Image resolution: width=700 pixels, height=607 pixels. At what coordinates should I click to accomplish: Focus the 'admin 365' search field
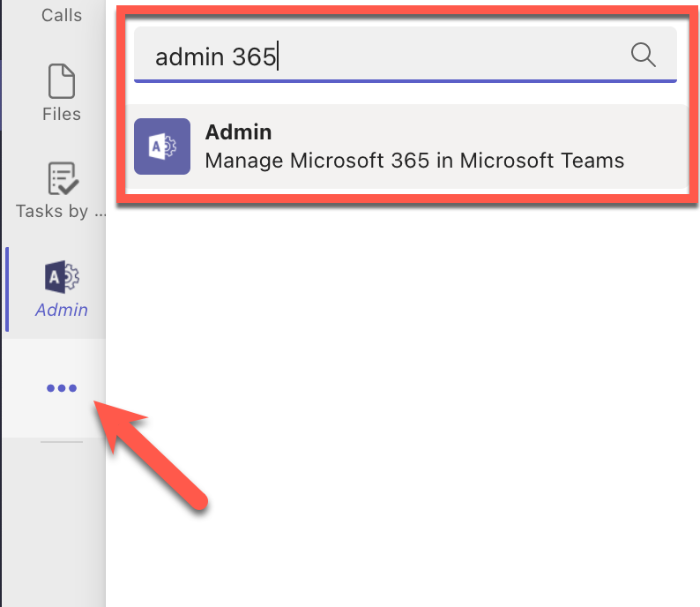click(406, 55)
